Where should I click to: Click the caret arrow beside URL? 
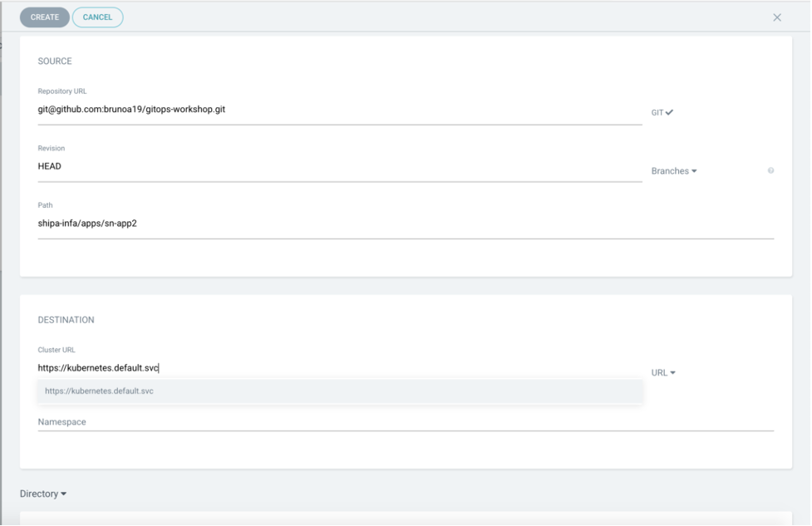672,372
